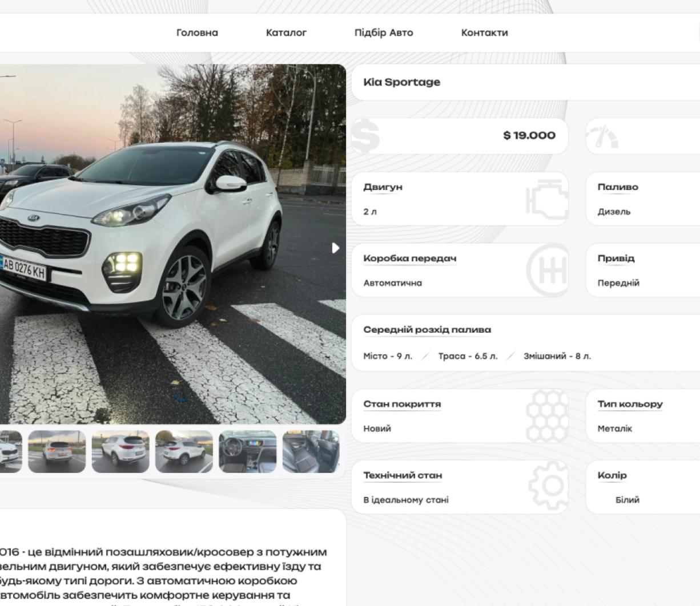700x606 pixels.
Task: Click the seats interior thumbnail
Action: (x=310, y=451)
